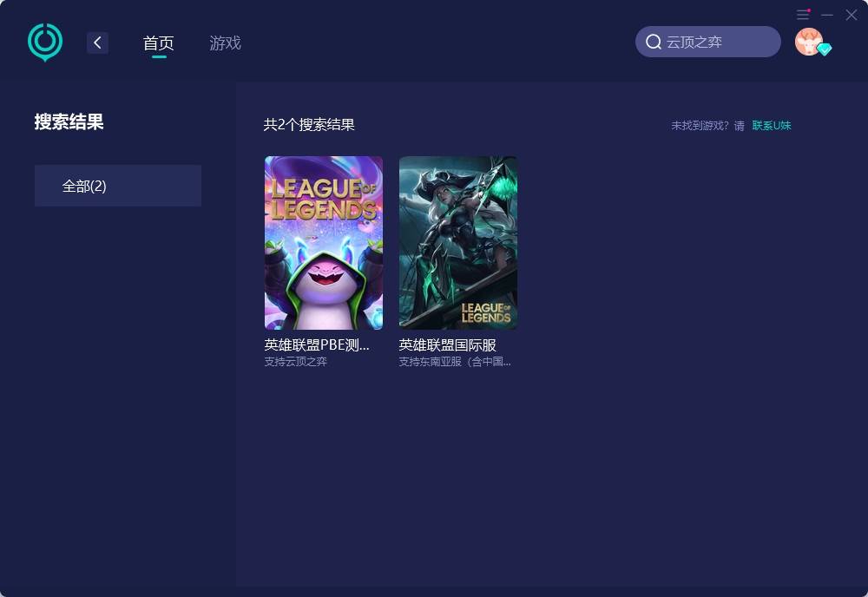Click the 英雄联盟国际服 title text
This screenshot has width=868, height=597.
pyautogui.click(x=447, y=345)
